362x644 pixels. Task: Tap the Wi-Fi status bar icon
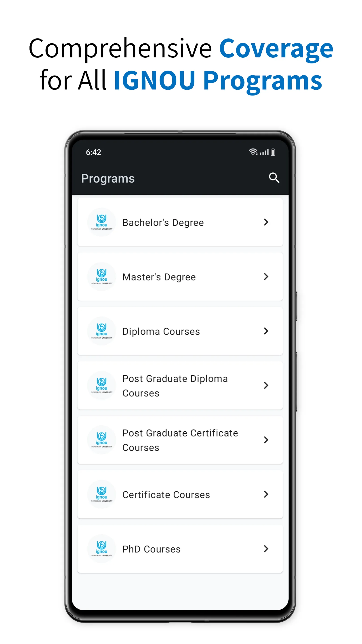[253, 152]
